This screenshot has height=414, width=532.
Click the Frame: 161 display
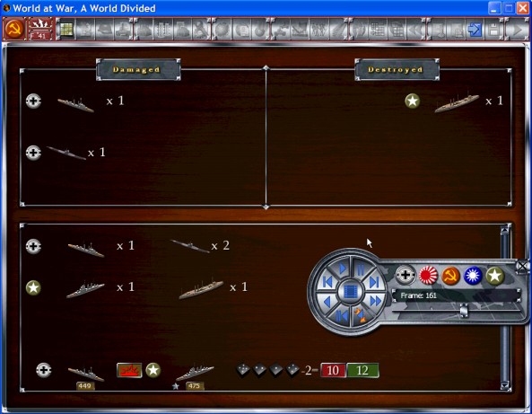456,295
